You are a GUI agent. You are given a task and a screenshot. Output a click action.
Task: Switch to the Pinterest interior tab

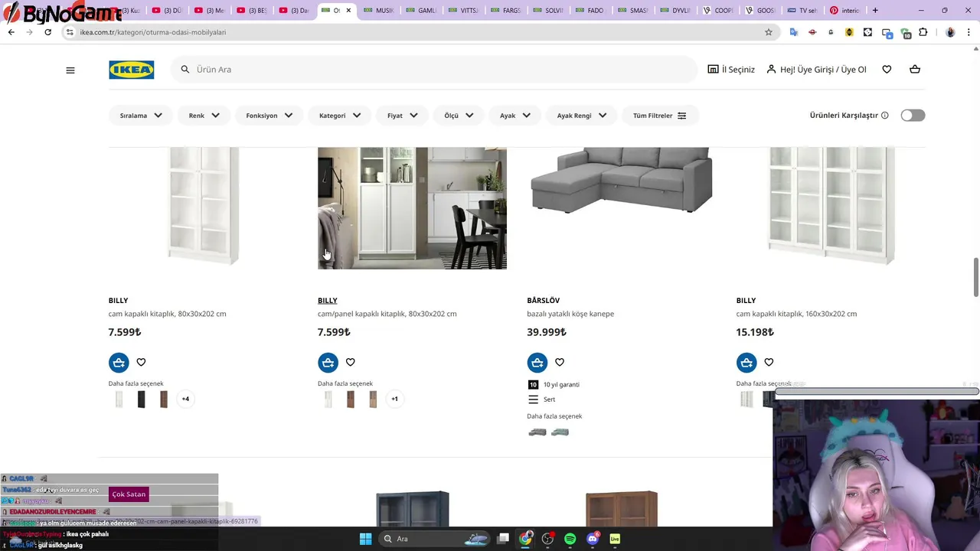844,11
